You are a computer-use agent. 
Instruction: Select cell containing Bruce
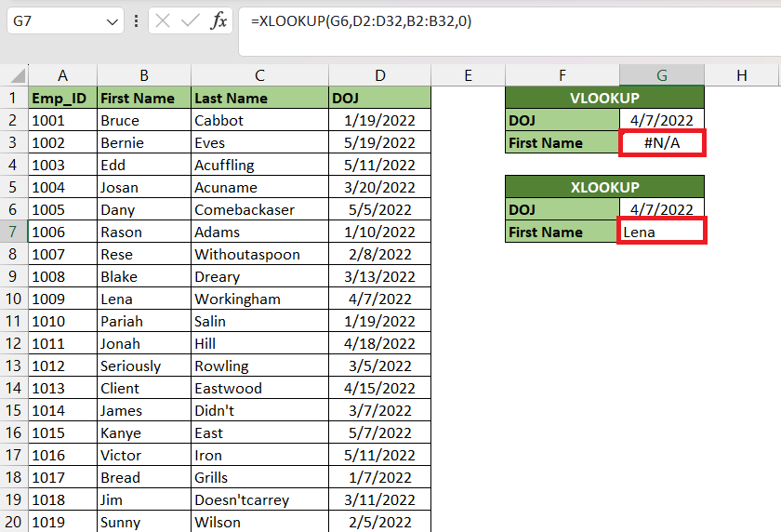click(x=144, y=120)
